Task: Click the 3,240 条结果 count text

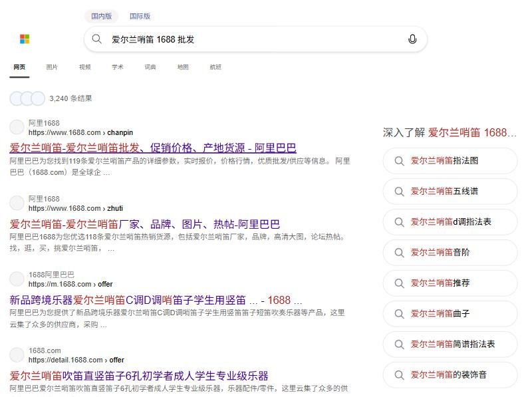Action: [x=70, y=98]
